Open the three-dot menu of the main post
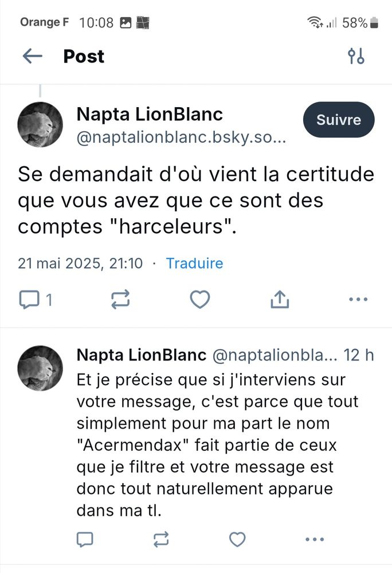Screen dimensions: 392x573 point(358,299)
